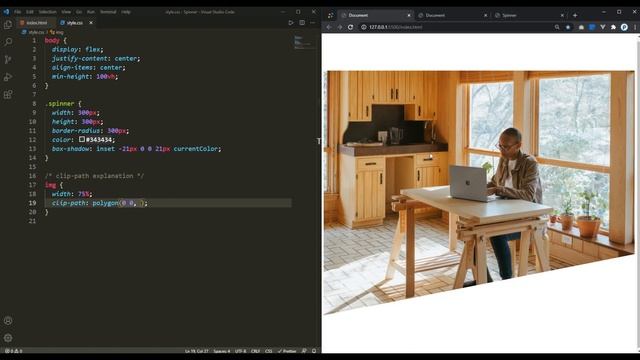Bookmark this page with the star icon
The height and width of the screenshot is (360, 640).
568,27
